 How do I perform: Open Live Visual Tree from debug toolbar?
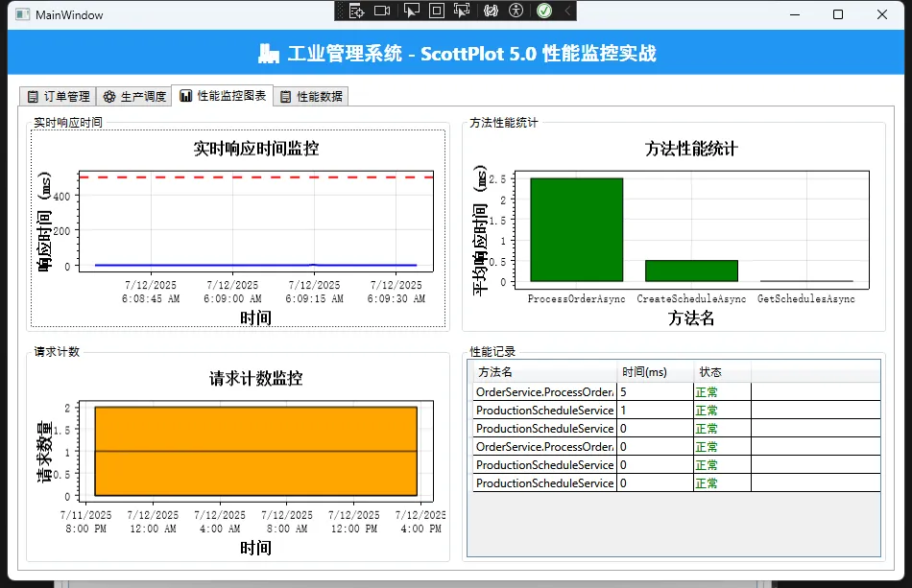356,12
